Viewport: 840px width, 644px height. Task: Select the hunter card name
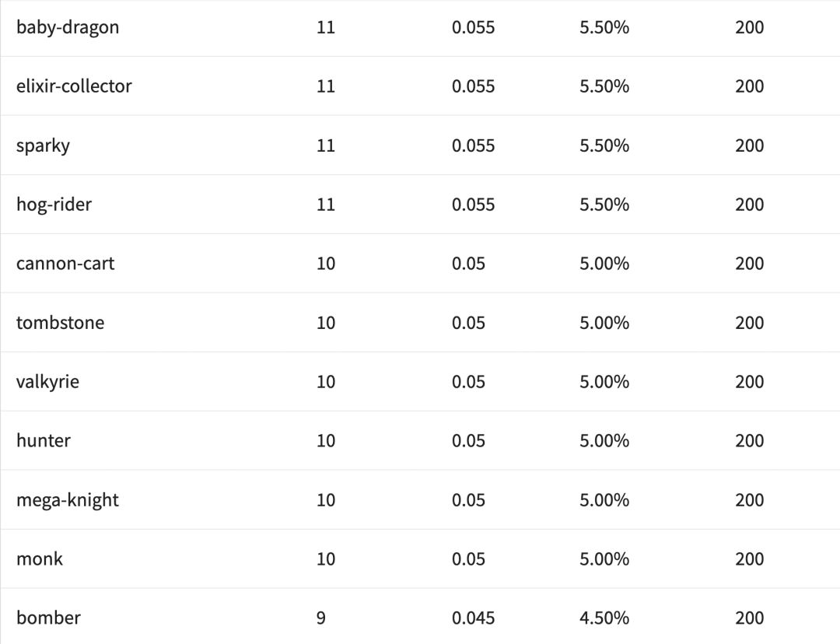[x=44, y=441]
